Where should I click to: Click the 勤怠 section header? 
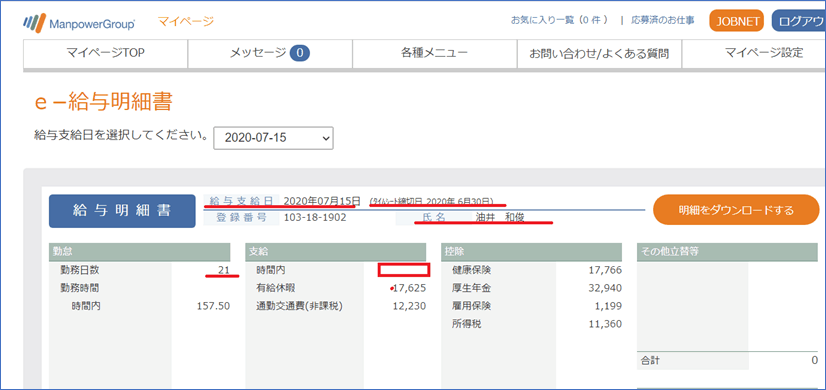click(x=140, y=252)
